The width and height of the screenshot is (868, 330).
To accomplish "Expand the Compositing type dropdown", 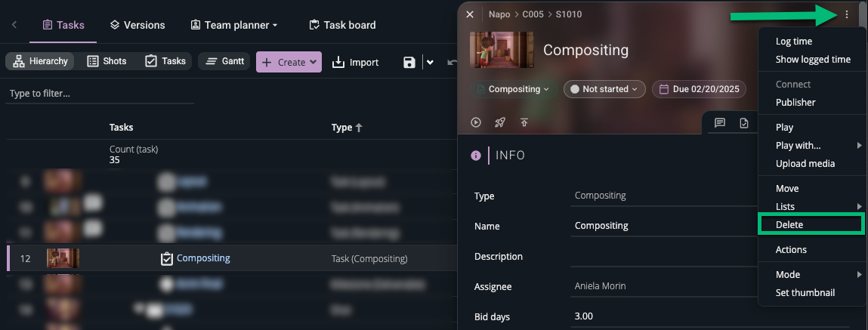I will tap(513, 89).
